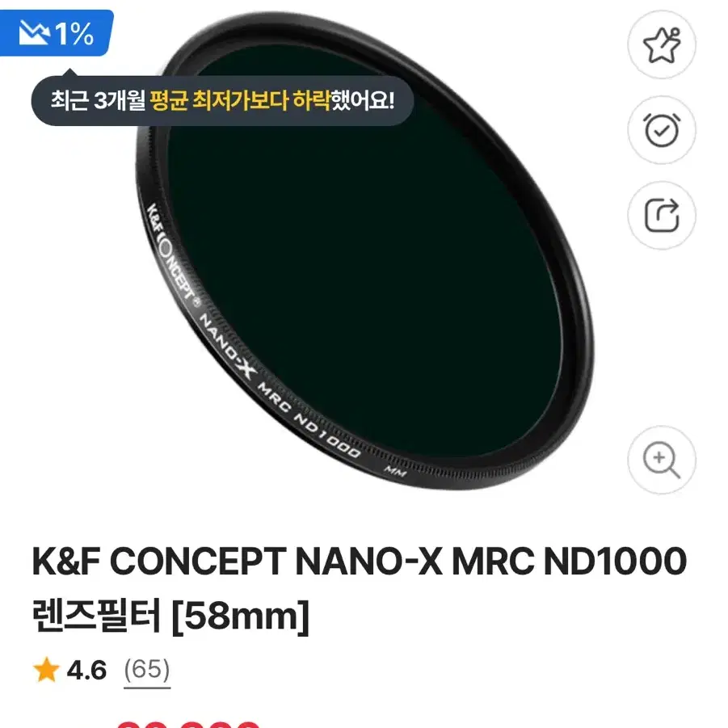
Task: Click the partially visible red price
Action: coord(187,724)
